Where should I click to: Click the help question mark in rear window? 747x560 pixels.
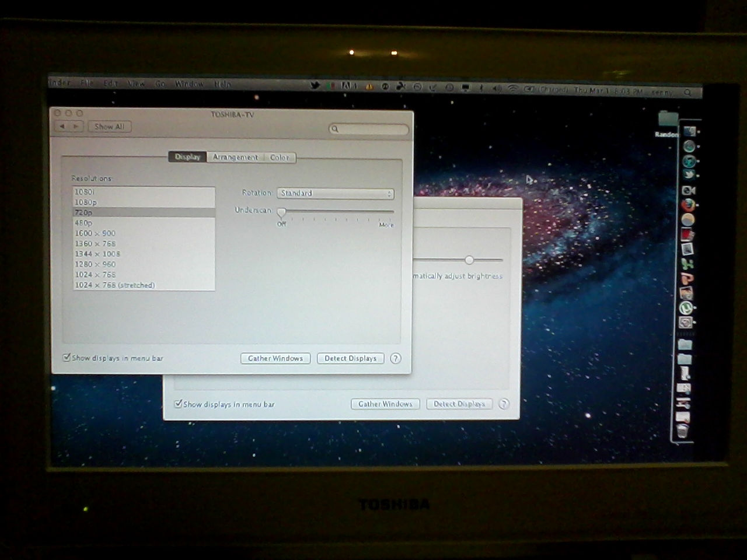[504, 404]
